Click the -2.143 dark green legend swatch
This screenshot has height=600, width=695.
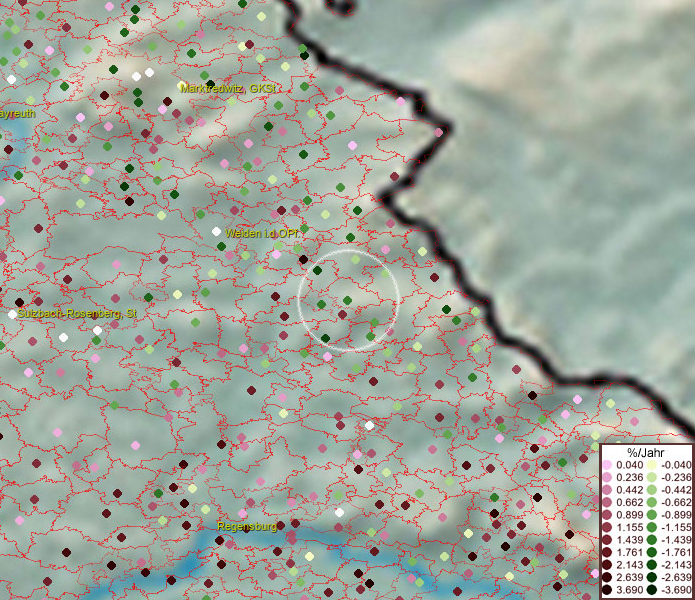pos(651,565)
